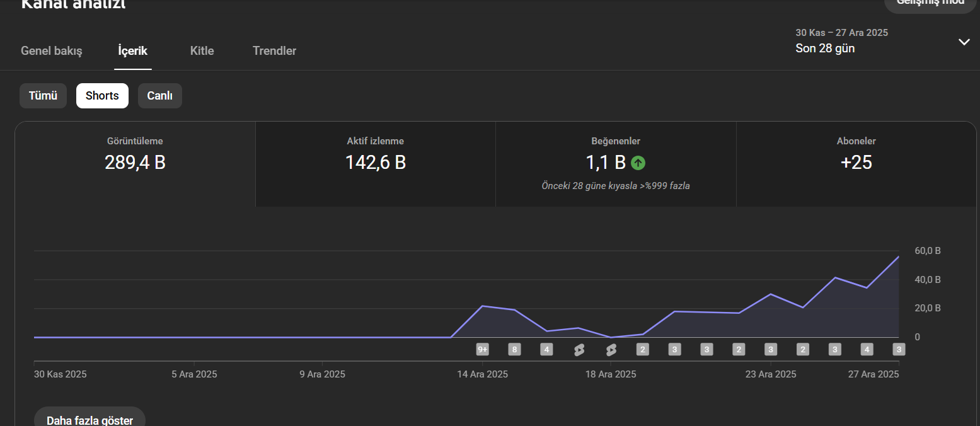
Task: Click the 18 Ara 2025 axis date
Action: pos(611,374)
